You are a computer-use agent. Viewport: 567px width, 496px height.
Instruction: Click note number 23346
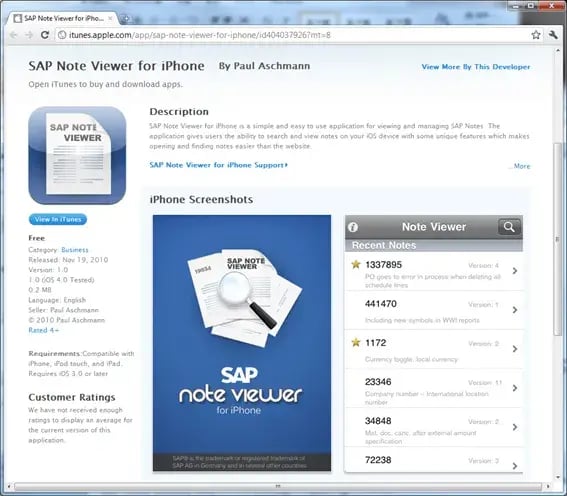[x=378, y=382]
